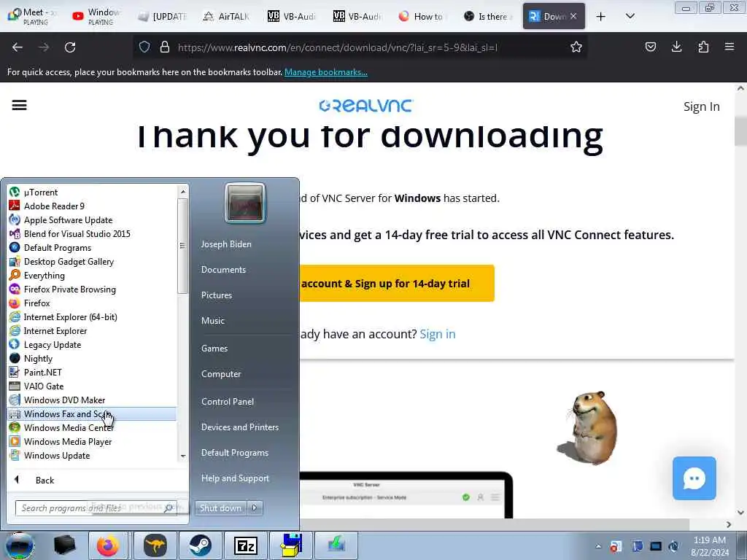Click the browser address bar URL
The image size is (747, 560).
click(337, 47)
